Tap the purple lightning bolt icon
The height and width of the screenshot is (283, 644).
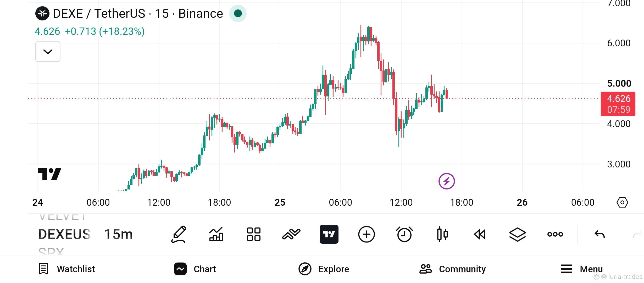(447, 181)
